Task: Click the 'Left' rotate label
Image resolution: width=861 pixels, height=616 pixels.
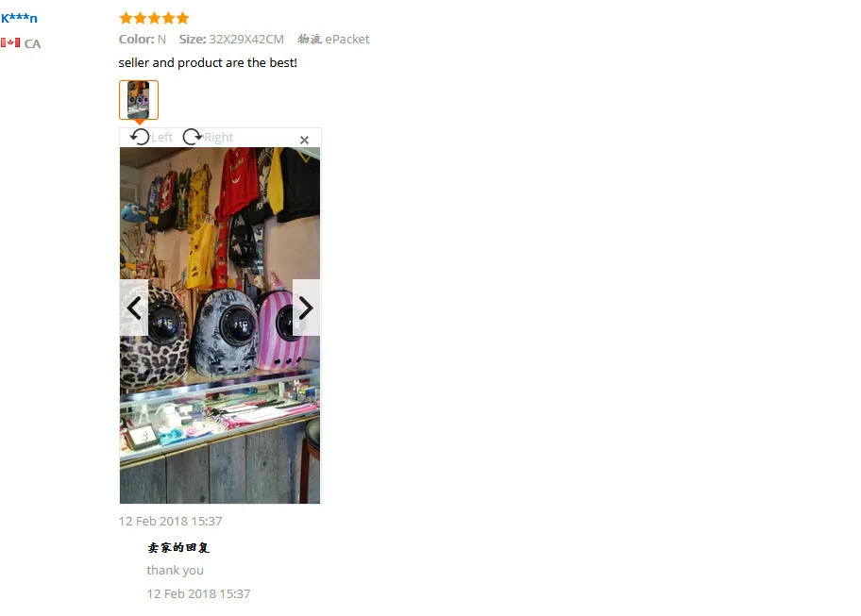Action: coord(162,137)
